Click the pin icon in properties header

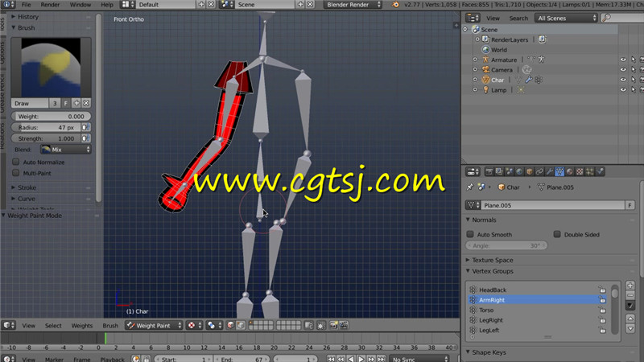click(x=470, y=187)
